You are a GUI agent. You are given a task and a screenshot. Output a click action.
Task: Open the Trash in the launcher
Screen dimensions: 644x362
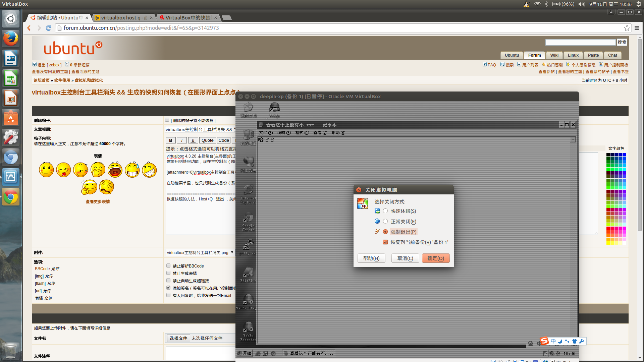(x=11, y=351)
